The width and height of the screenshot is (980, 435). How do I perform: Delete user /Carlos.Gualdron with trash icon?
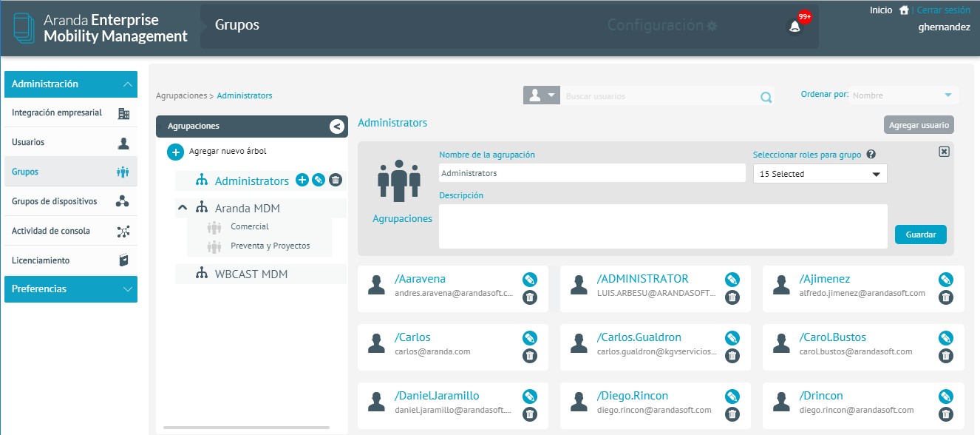point(732,356)
